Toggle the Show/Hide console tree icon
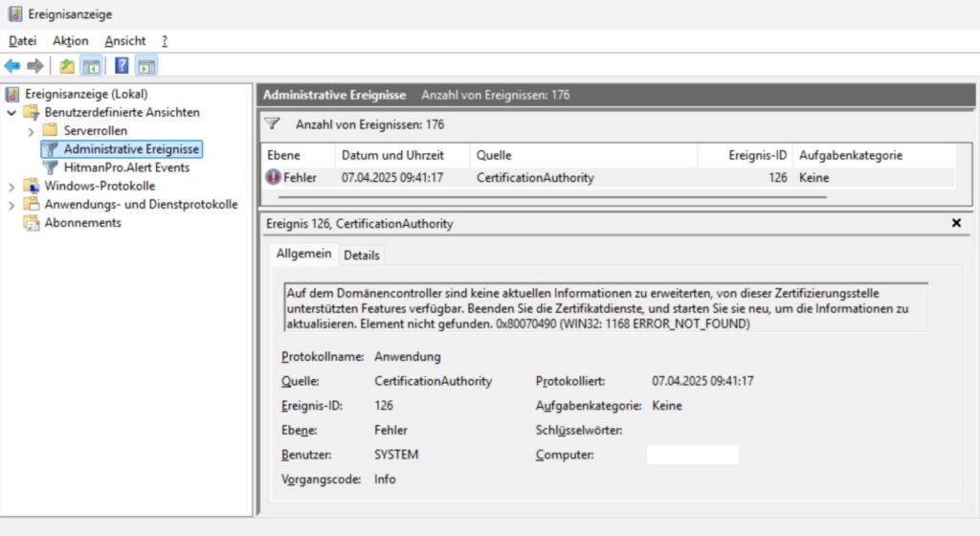This screenshot has height=536, width=980. click(x=91, y=66)
